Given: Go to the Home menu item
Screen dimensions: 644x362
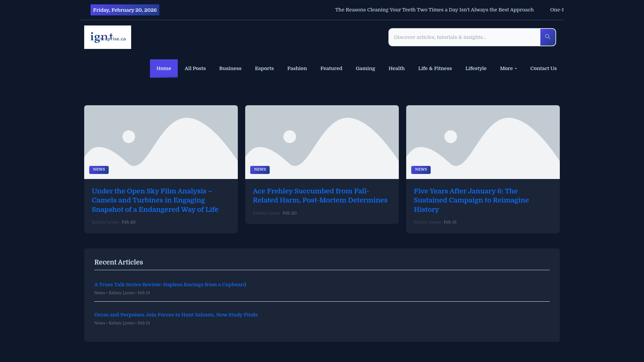Looking at the screenshot, I should pyautogui.click(x=164, y=68).
